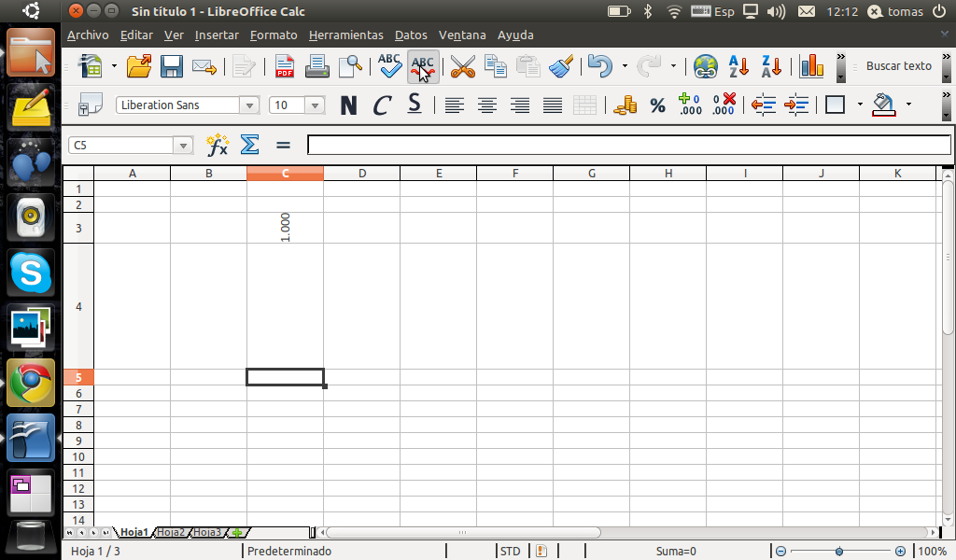956x560 pixels.
Task: Increase indent of cell
Action: pyautogui.click(x=796, y=105)
